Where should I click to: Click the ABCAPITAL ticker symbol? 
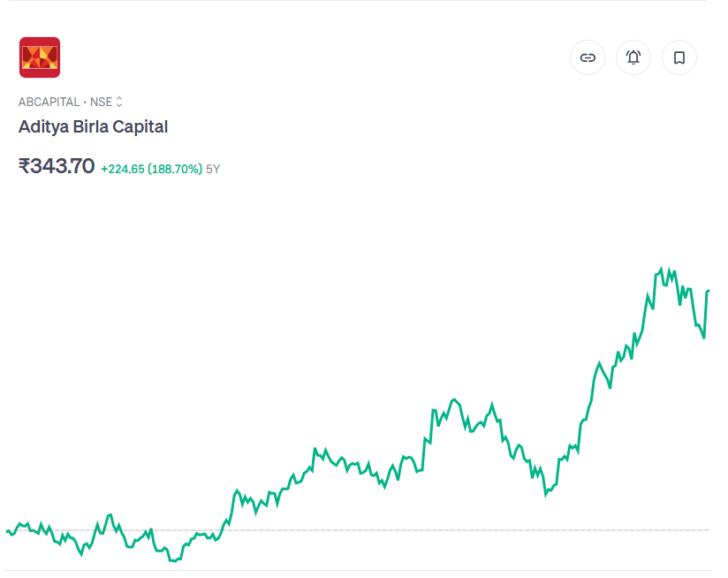(49, 102)
